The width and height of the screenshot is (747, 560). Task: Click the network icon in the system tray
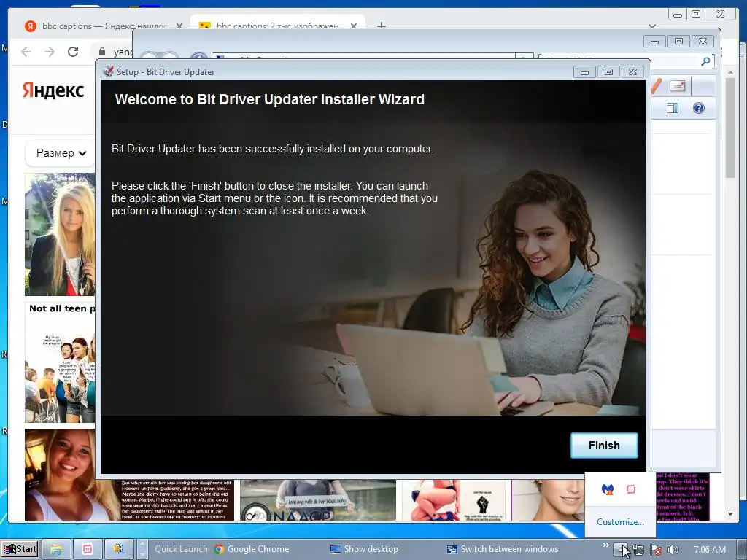638,550
